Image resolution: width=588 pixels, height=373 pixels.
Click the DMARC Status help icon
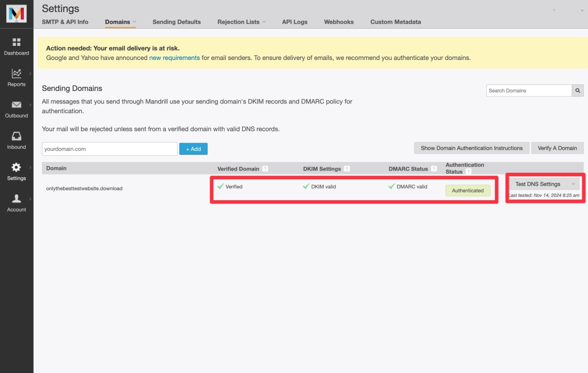tap(434, 169)
